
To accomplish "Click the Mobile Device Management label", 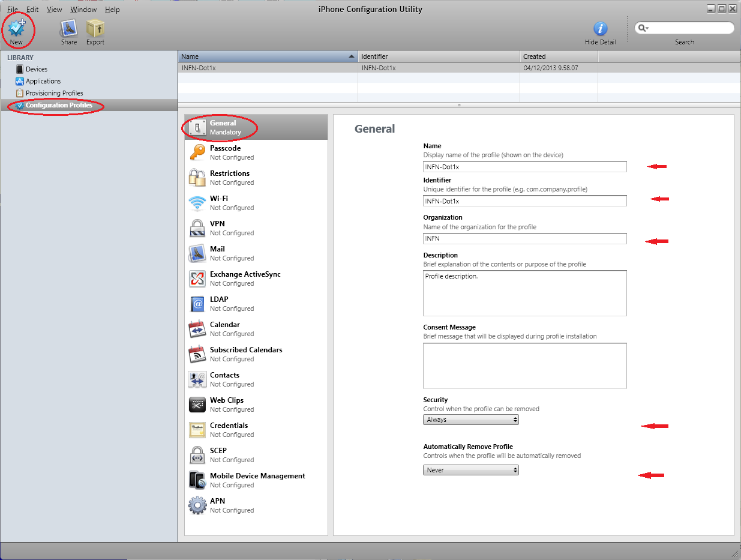I will pyautogui.click(x=257, y=476).
